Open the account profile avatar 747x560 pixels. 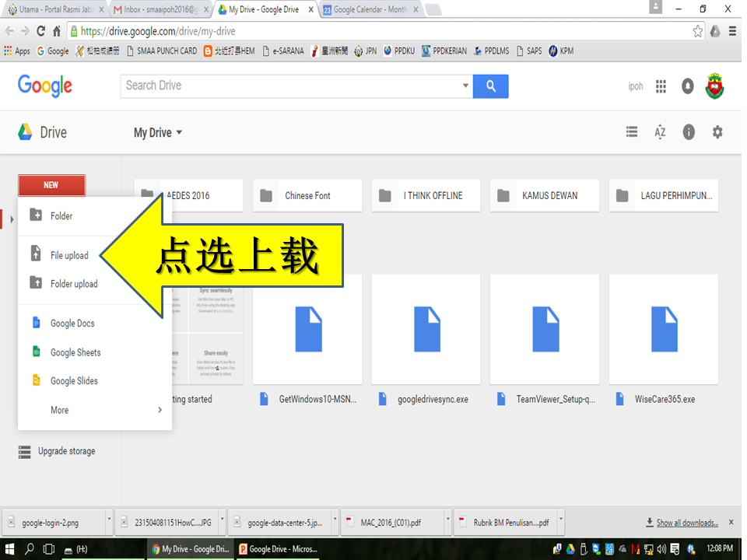(x=714, y=86)
